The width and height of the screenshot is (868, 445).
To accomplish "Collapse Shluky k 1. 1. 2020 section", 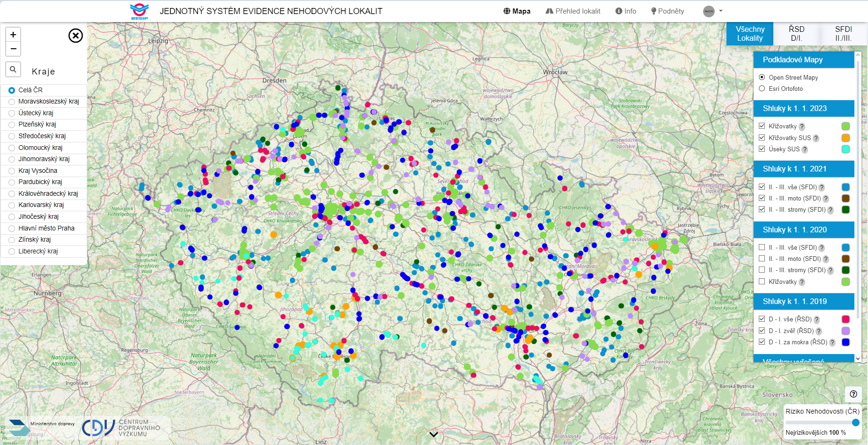I will tap(804, 230).
